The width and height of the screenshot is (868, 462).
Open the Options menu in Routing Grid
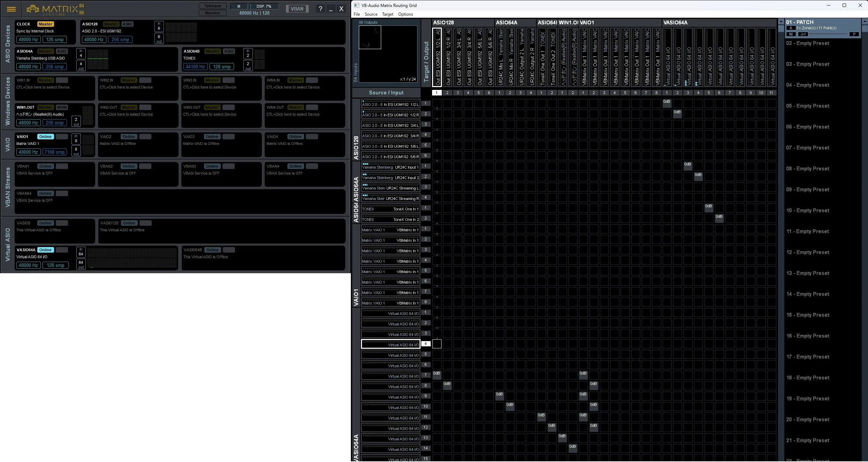tap(406, 14)
